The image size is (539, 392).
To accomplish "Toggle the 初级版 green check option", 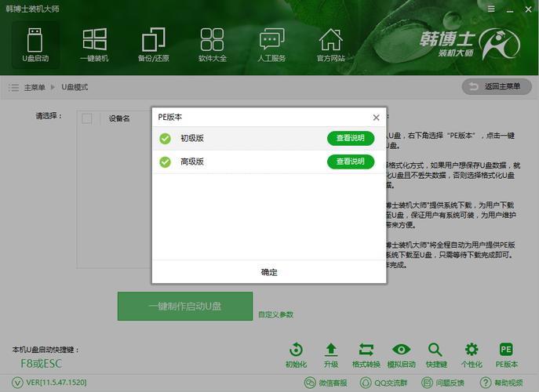I will click(x=165, y=139).
